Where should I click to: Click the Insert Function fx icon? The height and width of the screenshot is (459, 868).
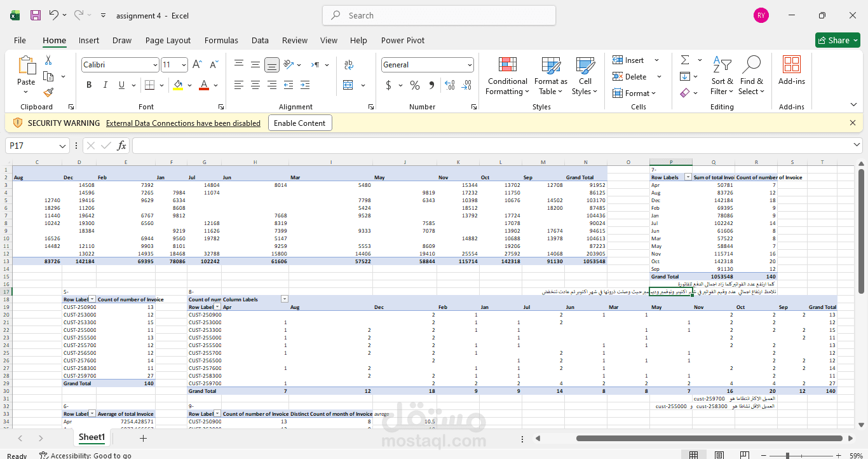[122, 146]
